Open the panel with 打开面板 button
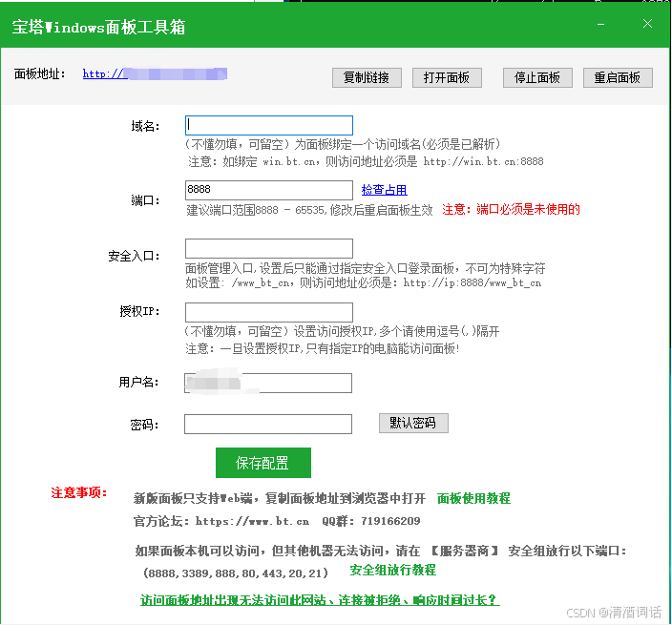This screenshot has width=672, height=625. (x=447, y=77)
